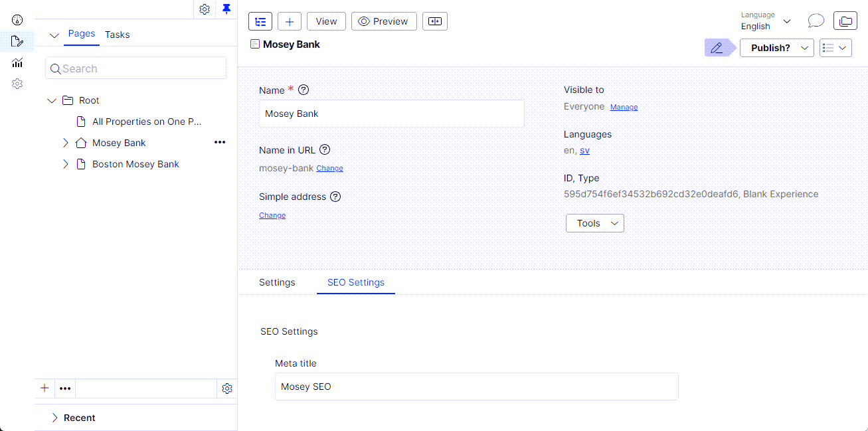This screenshot has width=868, height=431.
Task: Open the Publish? dropdown
Action: [x=776, y=48]
